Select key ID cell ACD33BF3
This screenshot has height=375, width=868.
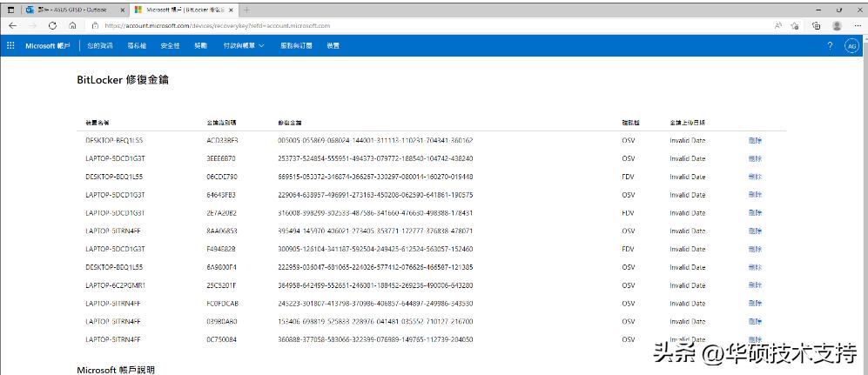(x=222, y=140)
